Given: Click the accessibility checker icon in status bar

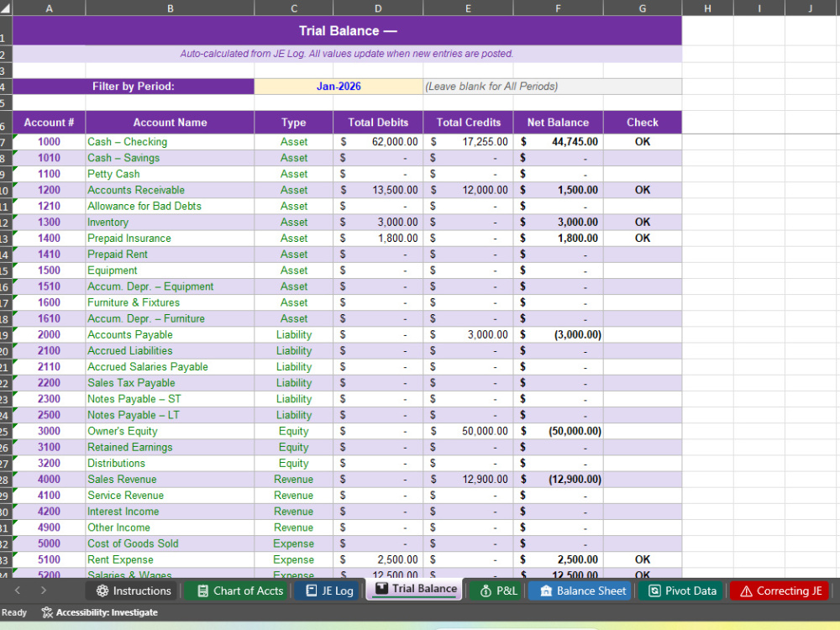Looking at the screenshot, I should point(47,612).
